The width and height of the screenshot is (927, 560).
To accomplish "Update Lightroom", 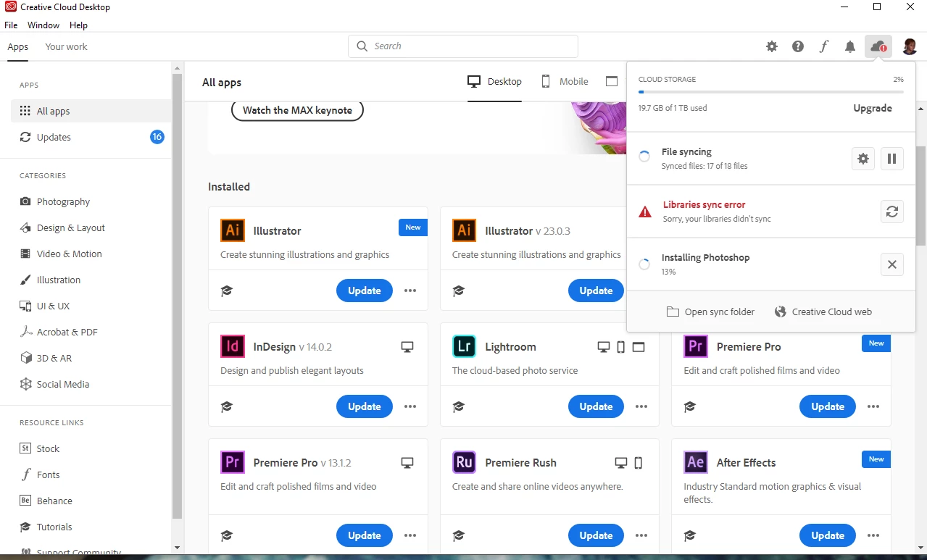I will click(x=596, y=406).
